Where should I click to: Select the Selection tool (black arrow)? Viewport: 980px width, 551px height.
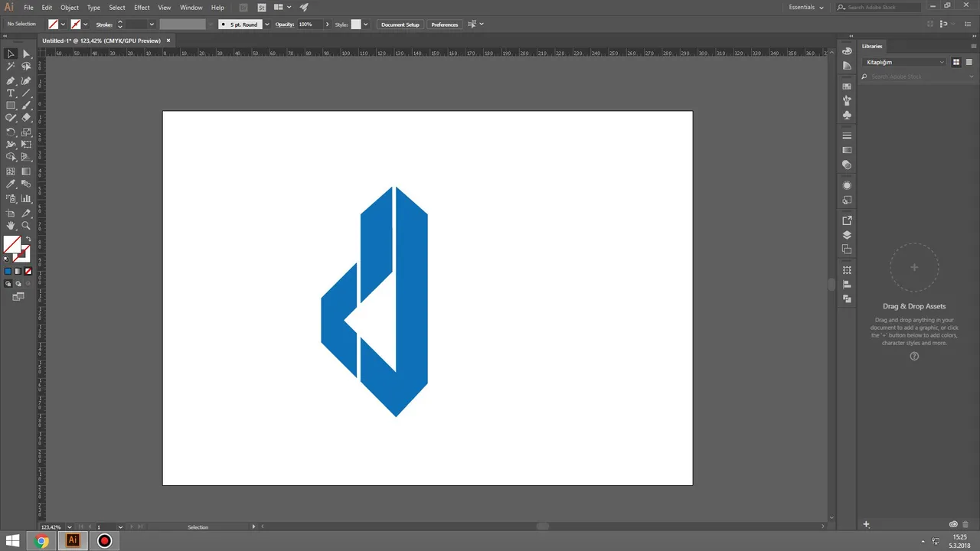point(11,54)
